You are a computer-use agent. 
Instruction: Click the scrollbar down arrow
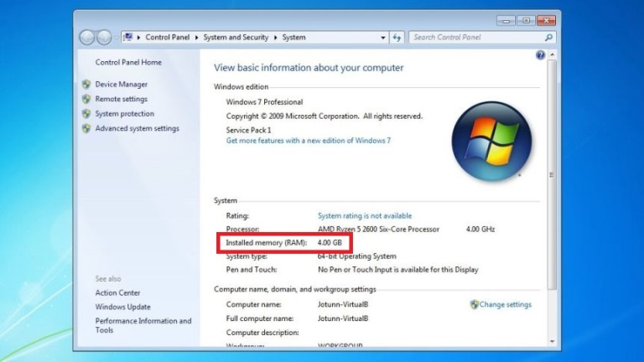552,342
